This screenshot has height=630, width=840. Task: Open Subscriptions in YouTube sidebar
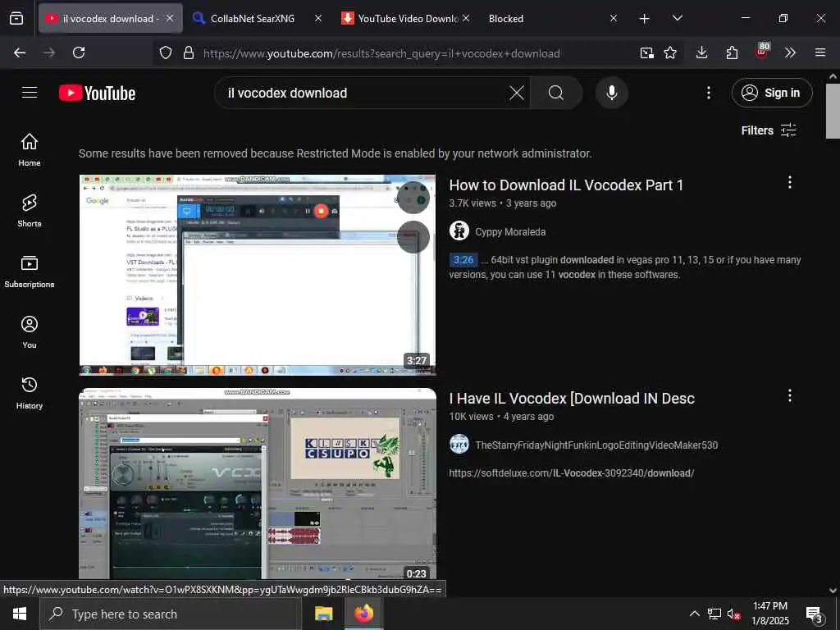point(30,272)
